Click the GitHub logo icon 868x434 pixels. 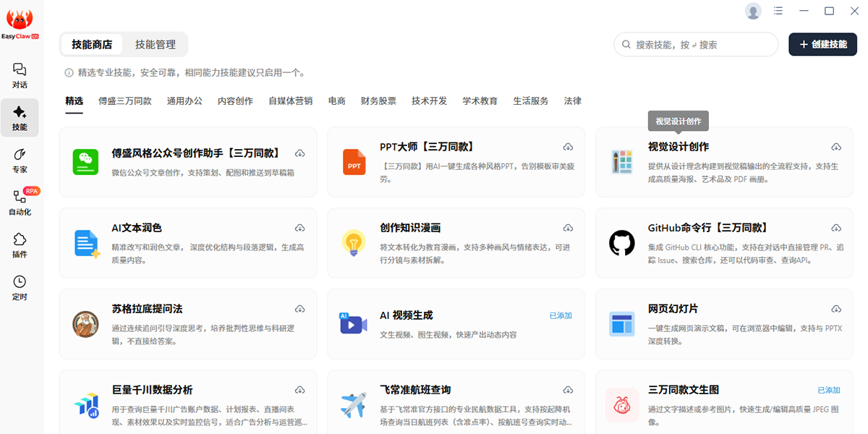(x=622, y=243)
